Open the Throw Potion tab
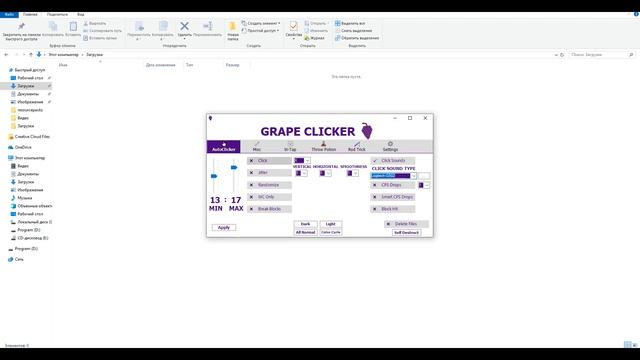 click(x=324, y=147)
